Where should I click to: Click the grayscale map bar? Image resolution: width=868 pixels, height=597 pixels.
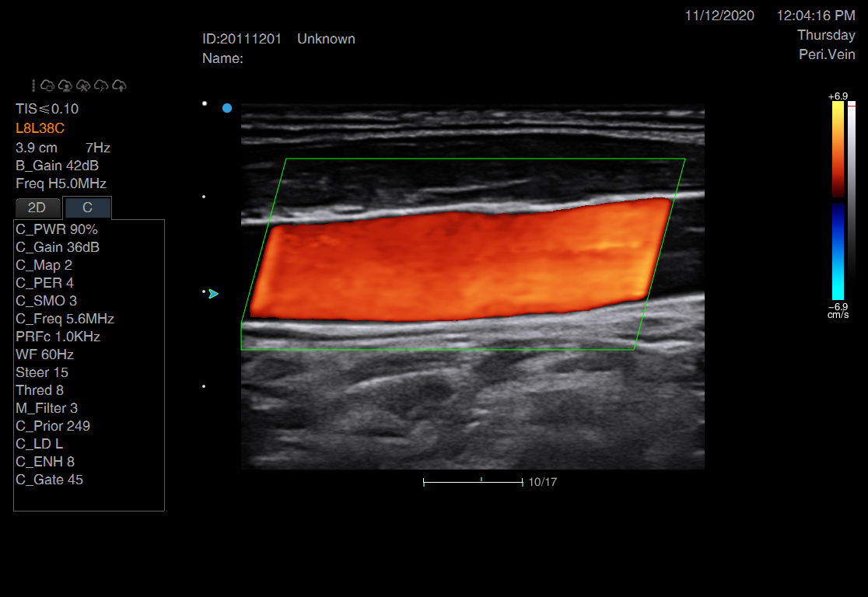(x=852, y=200)
